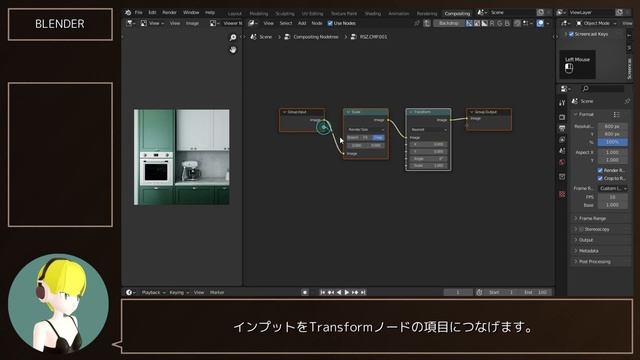The width and height of the screenshot is (640, 360).
Task: Pin the Scene properties panel
Action: click(627, 101)
